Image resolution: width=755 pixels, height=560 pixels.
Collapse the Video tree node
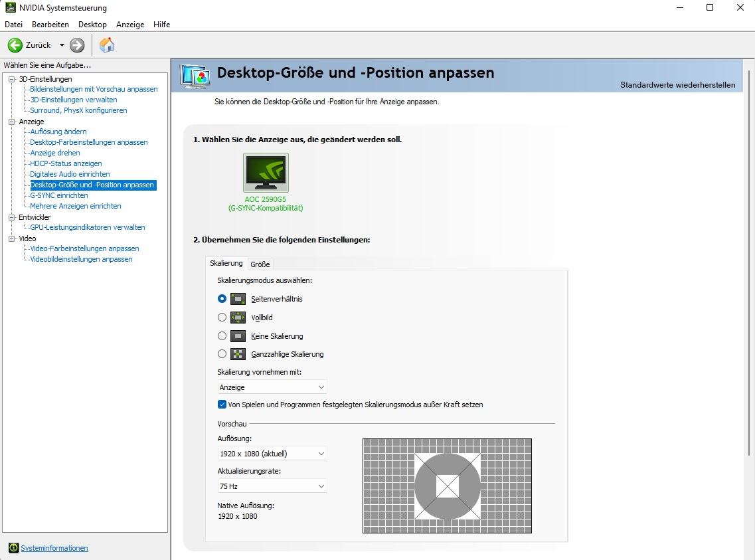tap(11, 238)
